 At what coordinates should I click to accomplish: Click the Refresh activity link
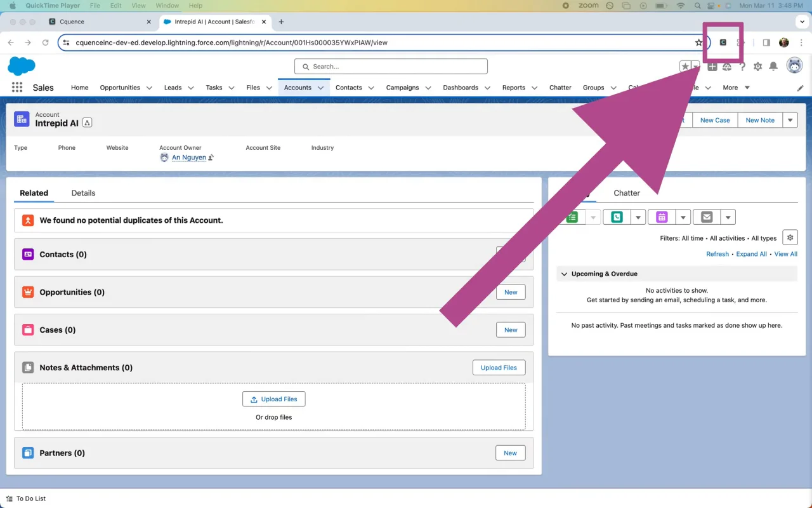717,254
